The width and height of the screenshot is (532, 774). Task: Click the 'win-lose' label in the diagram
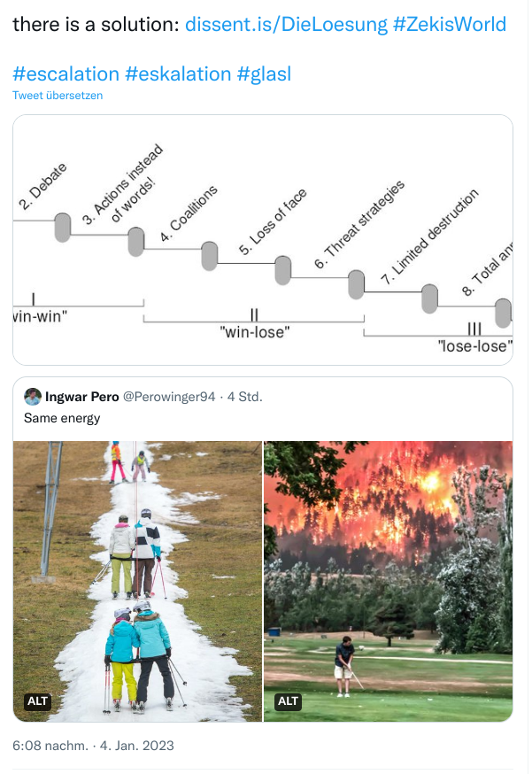[254, 331]
